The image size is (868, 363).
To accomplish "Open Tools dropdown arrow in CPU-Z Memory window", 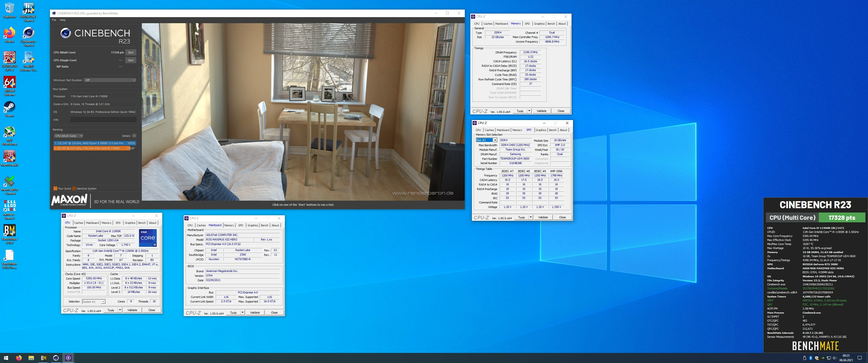I will [529, 111].
